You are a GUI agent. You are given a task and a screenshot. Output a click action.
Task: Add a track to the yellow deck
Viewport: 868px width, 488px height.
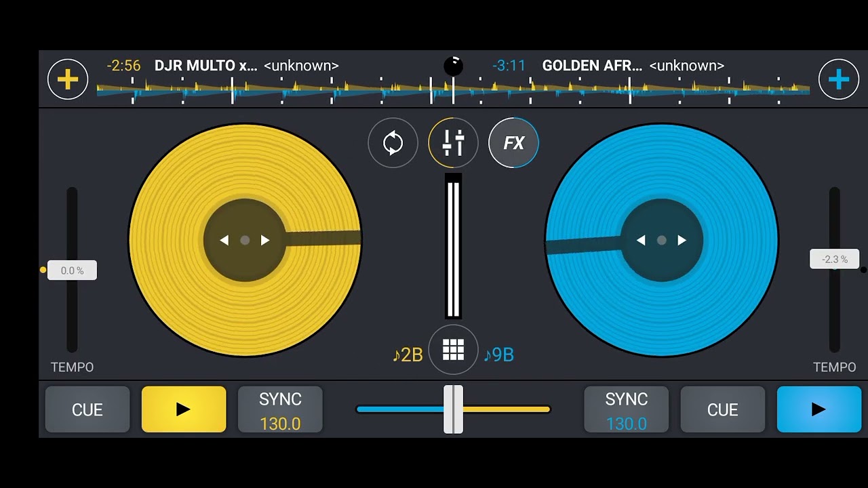(x=68, y=79)
